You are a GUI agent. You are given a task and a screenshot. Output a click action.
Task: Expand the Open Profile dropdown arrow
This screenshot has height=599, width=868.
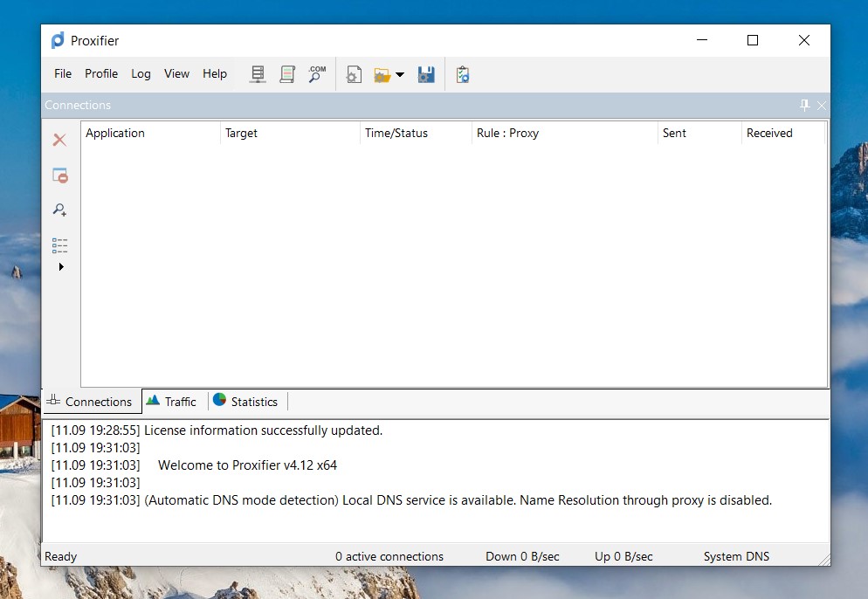[400, 75]
